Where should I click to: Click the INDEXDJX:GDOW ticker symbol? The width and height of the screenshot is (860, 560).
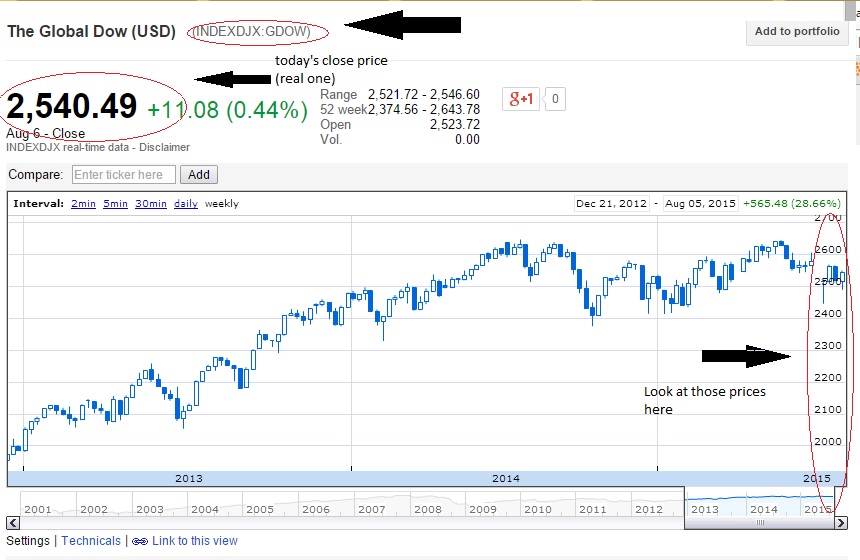(x=253, y=31)
